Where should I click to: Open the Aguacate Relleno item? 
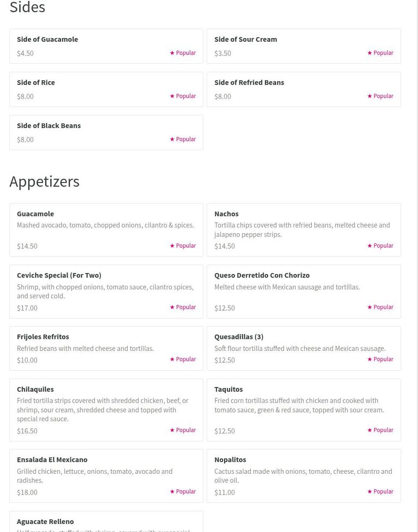pyautogui.click(x=45, y=522)
